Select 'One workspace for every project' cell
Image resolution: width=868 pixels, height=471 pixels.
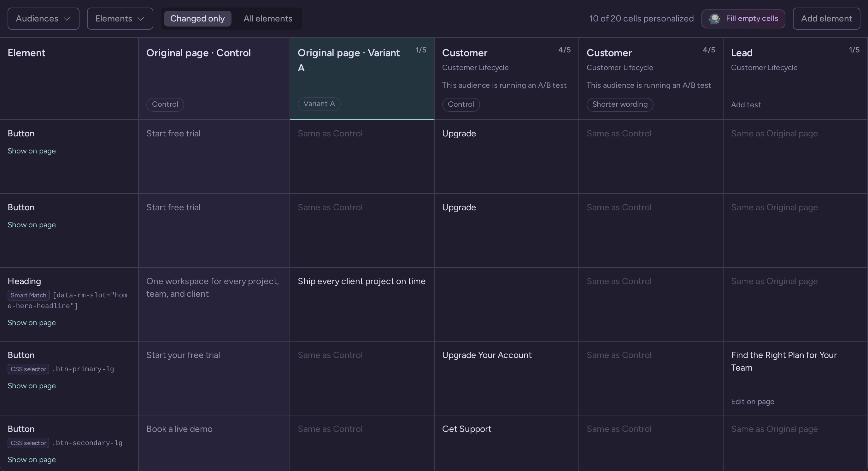click(214, 304)
